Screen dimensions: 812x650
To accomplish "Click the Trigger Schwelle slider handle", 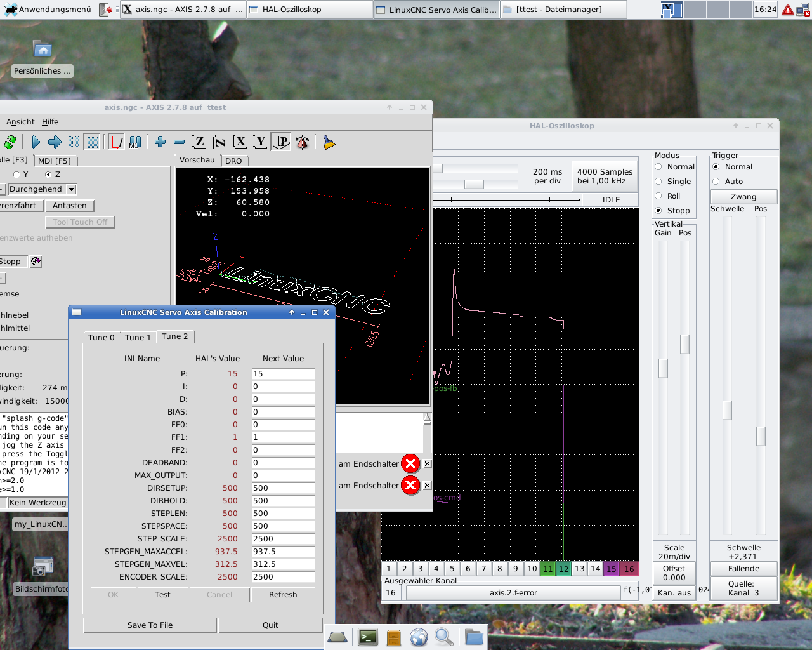I will coord(727,410).
